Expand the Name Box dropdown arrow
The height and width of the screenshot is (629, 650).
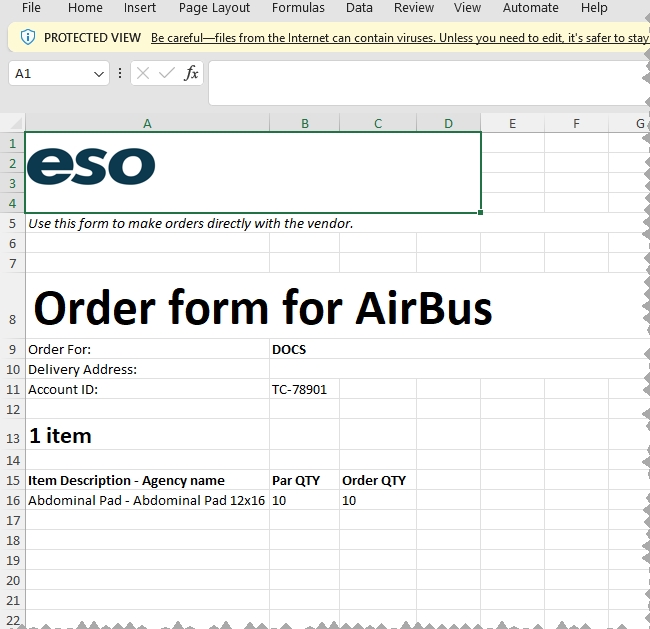pos(99,74)
